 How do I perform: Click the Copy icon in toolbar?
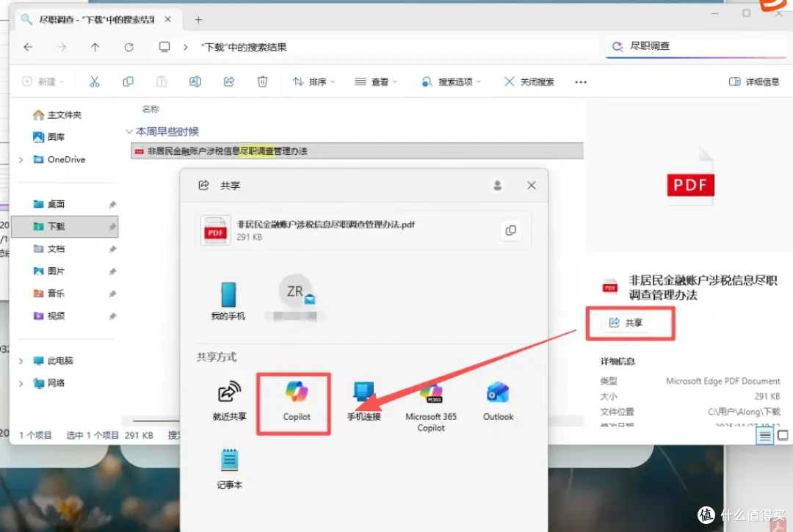[x=128, y=81]
